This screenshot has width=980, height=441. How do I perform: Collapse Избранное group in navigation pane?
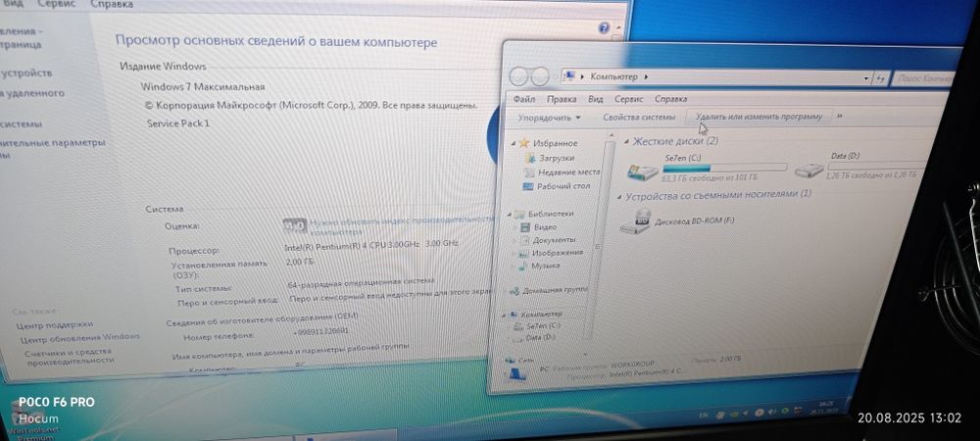[514, 143]
